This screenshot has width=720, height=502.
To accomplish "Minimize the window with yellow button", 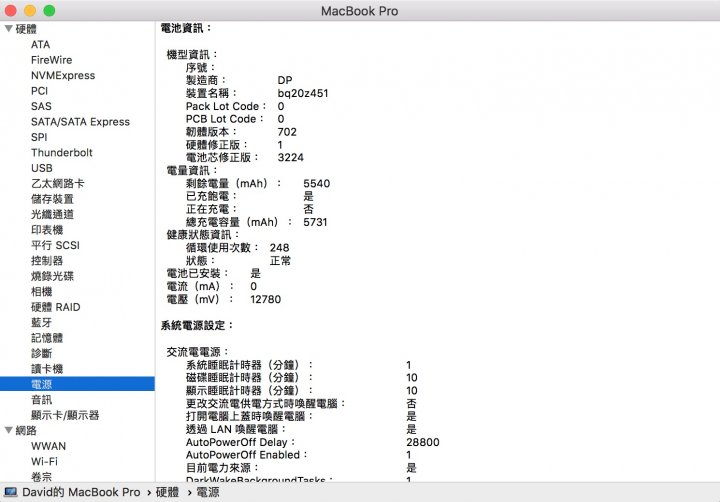I will (x=30, y=10).
